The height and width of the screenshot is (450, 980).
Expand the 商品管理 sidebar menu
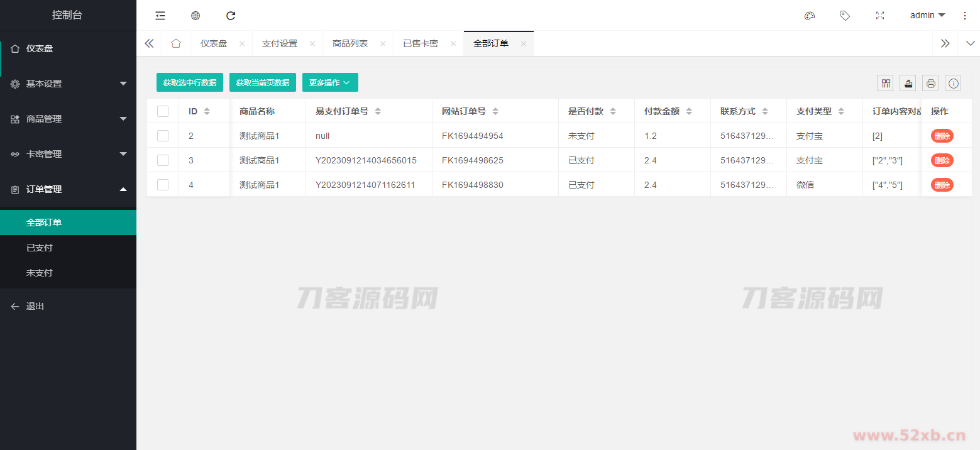[x=68, y=119]
